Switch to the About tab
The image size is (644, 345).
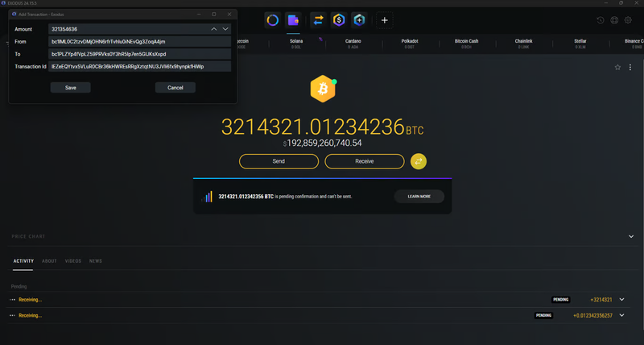pyautogui.click(x=49, y=261)
